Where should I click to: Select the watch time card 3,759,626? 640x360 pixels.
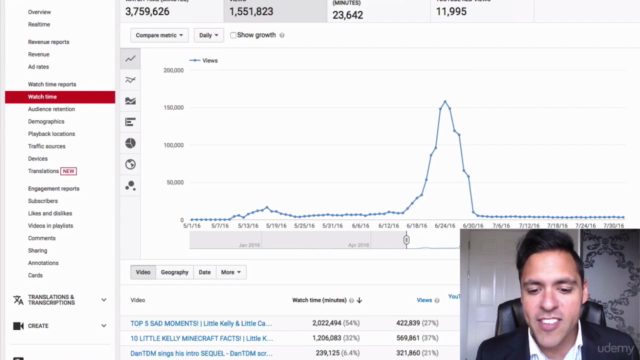[172, 11]
